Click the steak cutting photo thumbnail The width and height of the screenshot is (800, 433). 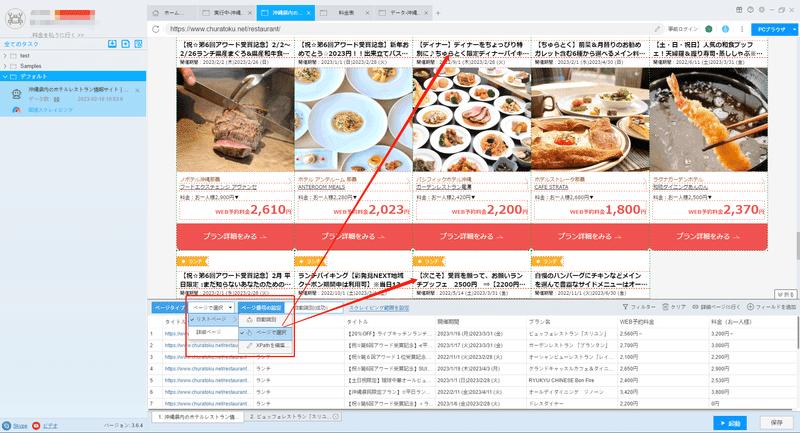[x=235, y=120]
